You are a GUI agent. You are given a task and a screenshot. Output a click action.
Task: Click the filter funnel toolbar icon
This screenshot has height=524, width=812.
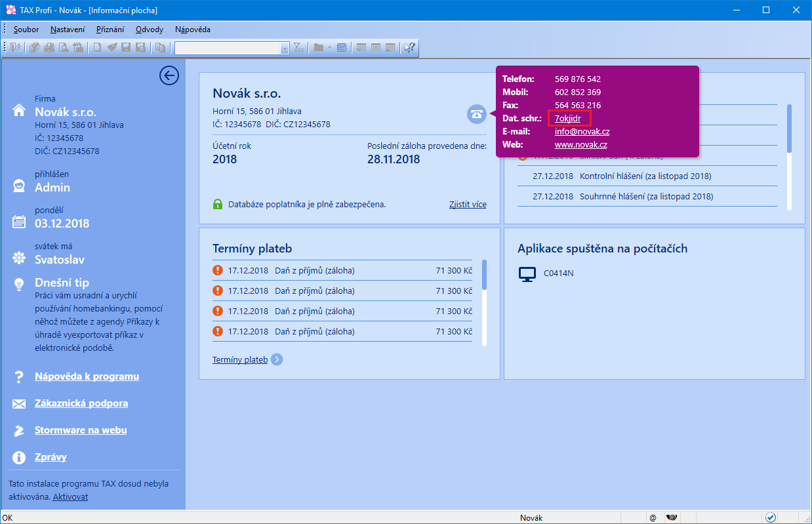[298, 47]
